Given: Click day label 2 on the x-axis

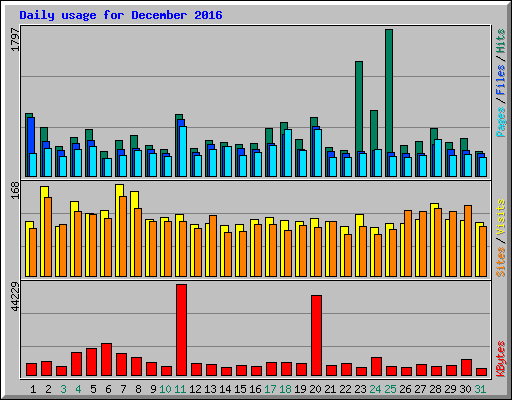Looking at the screenshot, I should pyautogui.click(x=48, y=389).
